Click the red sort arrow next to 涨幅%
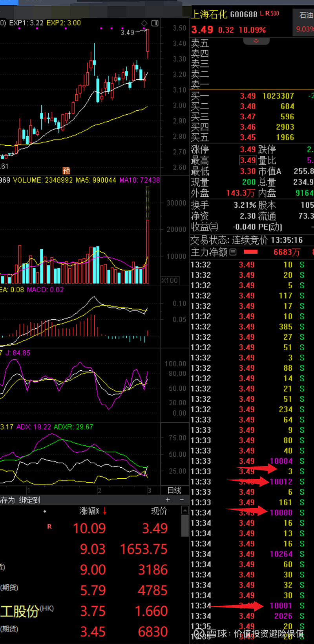Image resolution: width=314 pixels, height=644 pixels. (104, 511)
